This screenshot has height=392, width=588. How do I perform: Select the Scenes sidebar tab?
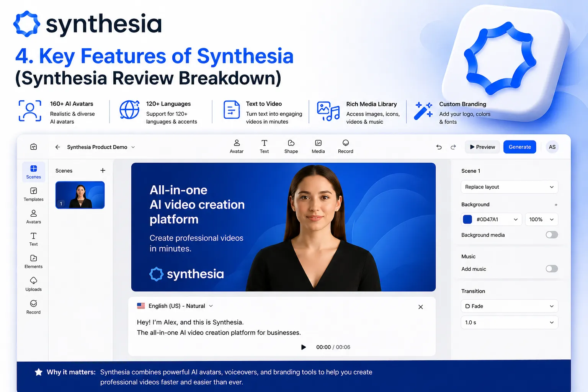point(34,172)
